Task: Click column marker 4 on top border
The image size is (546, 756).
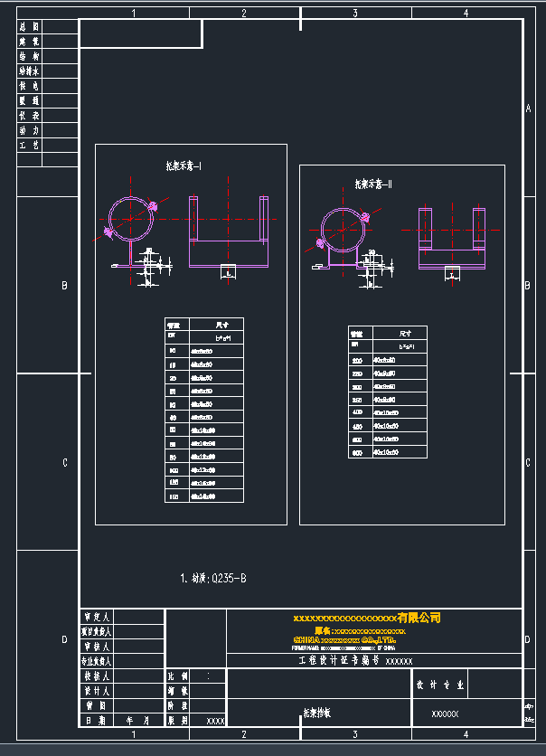Action: (x=466, y=13)
